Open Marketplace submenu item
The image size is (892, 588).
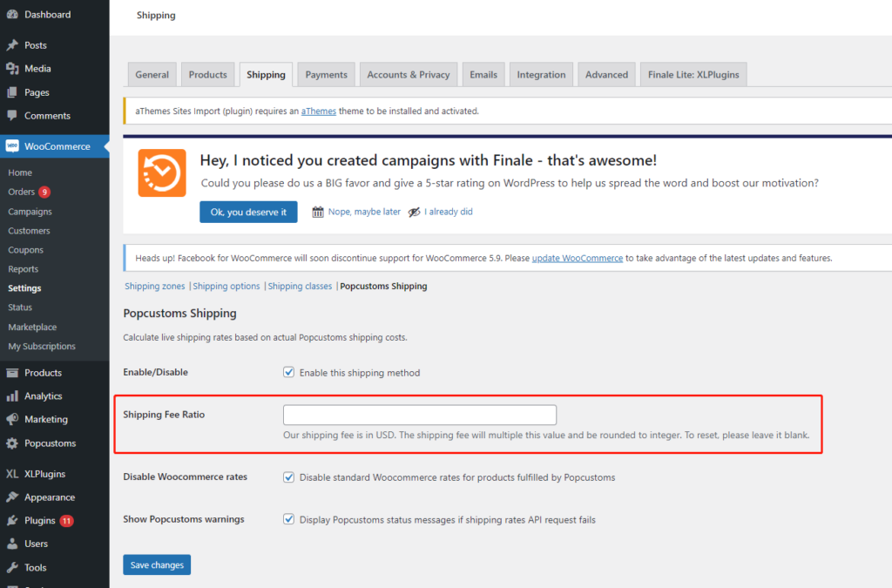pyautogui.click(x=32, y=327)
